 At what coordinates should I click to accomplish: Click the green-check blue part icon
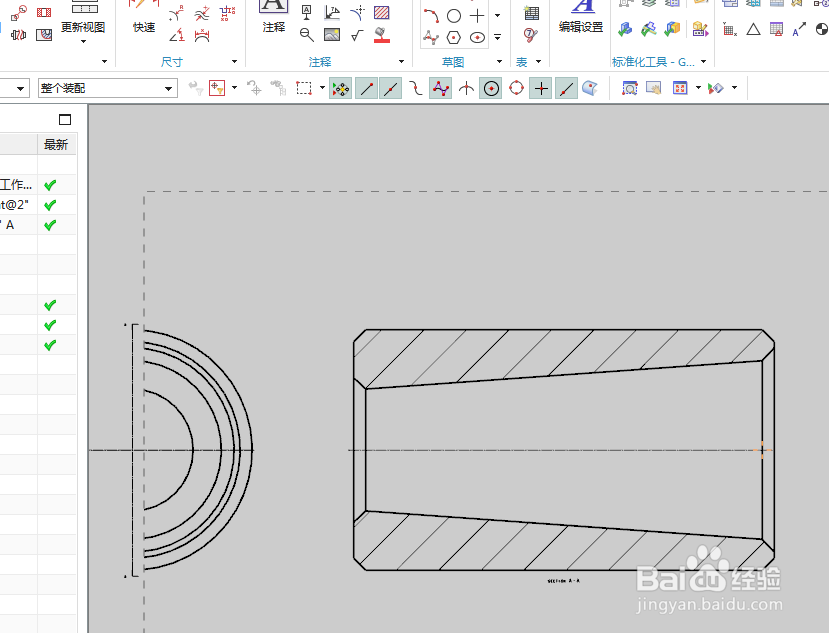click(x=625, y=29)
